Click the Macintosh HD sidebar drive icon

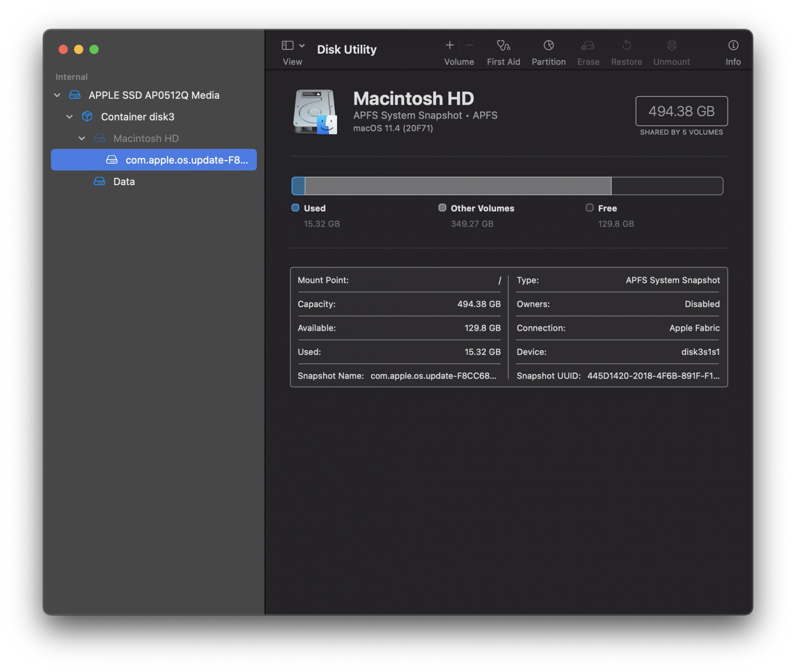point(99,138)
